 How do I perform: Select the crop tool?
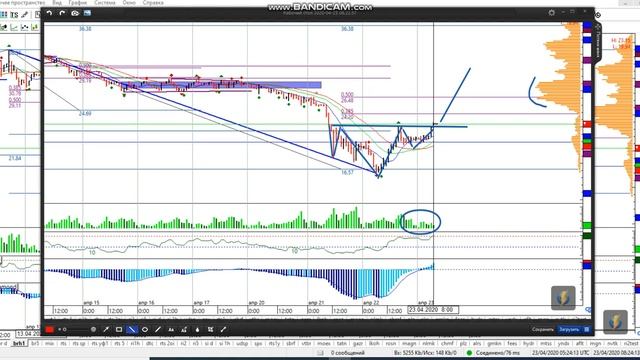[x=210, y=329]
